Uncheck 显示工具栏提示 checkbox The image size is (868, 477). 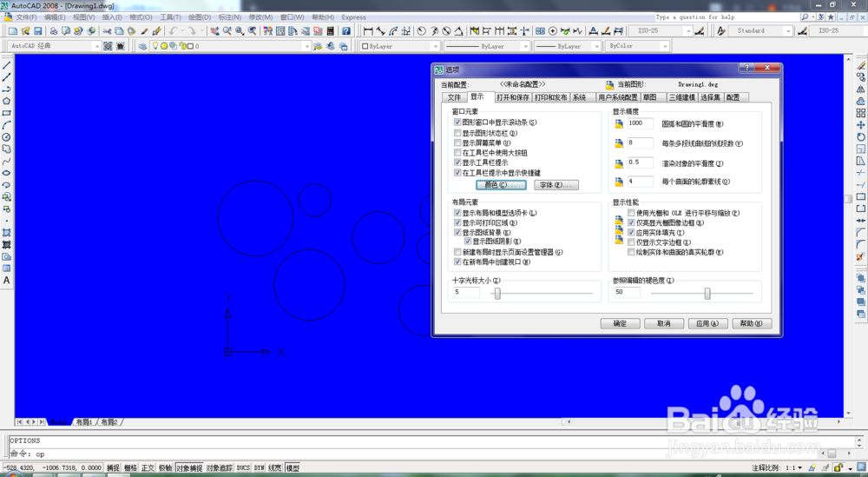(457, 162)
